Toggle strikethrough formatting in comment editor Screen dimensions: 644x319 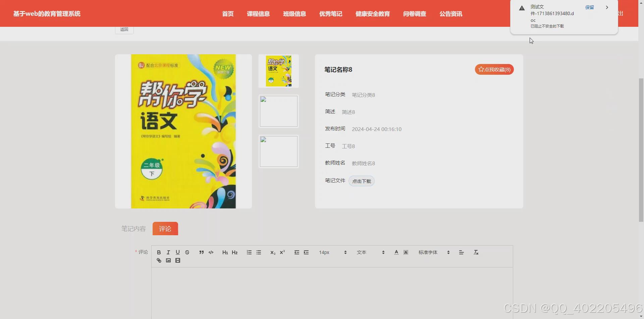click(187, 252)
